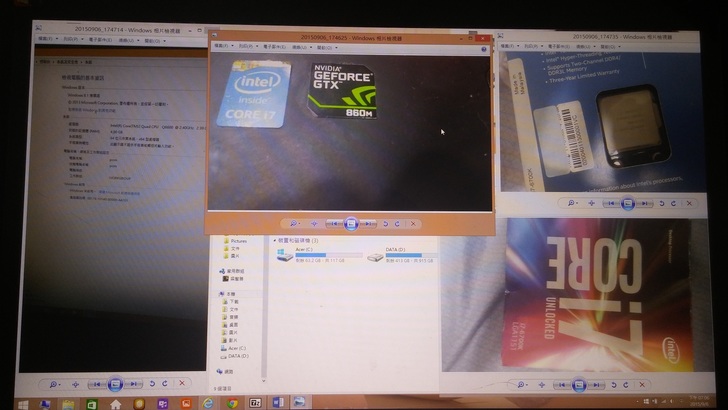The image size is (728, 410).
Task: Fit image to window in the front 174625 viewer
Action: [314, 224]
